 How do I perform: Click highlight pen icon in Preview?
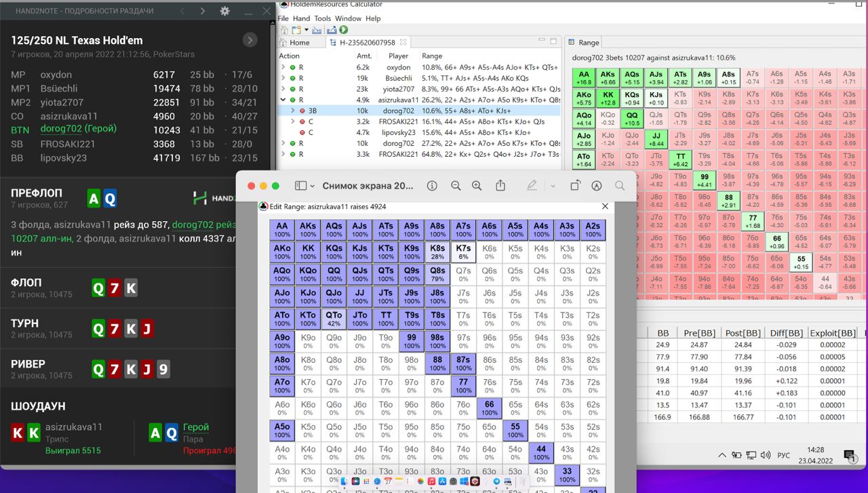(x=532, y=185)
